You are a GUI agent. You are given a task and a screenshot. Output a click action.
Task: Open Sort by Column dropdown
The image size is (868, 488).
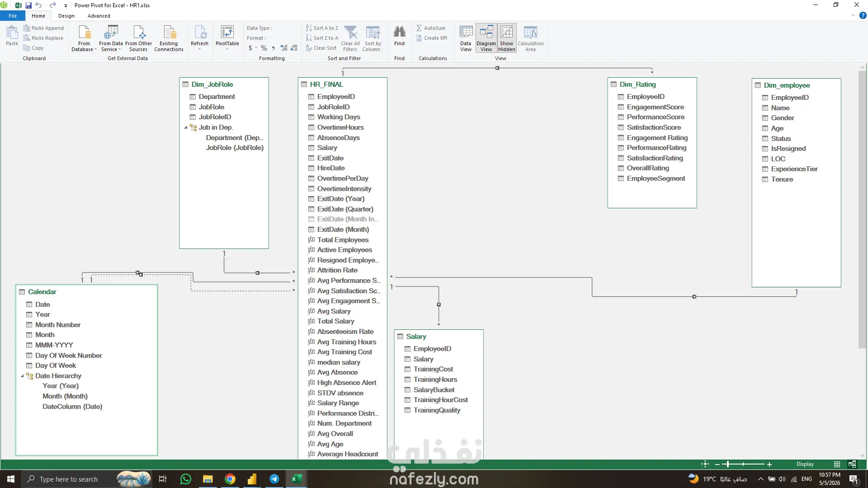click(373, 38)
